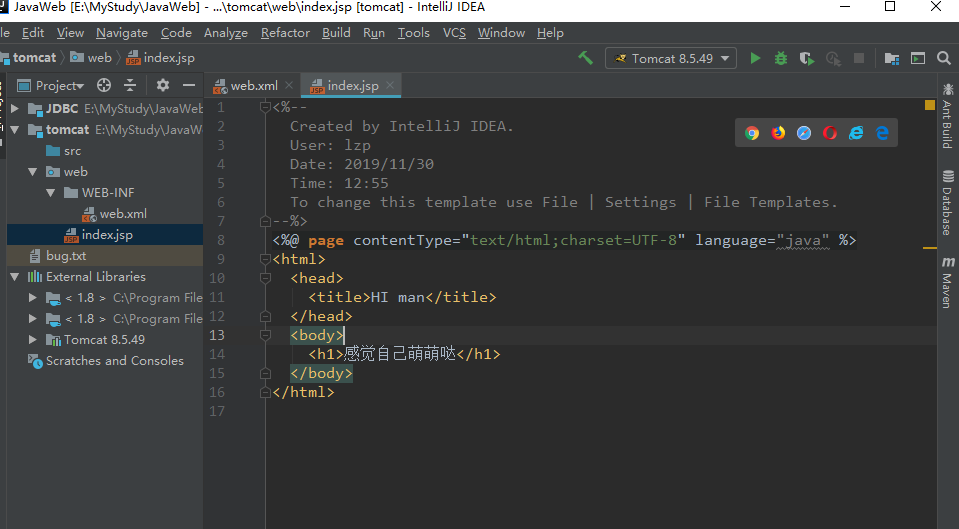Open the page in Edge browser icon
The height and width of the screenshot is (529, 959).
(x=882, y=133)
